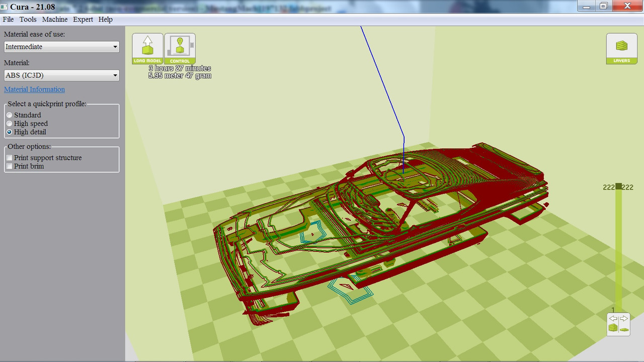Viewport: 644px width, 362px height.
Task: Open the Layers view mode button
Action: tap(621, 49)
